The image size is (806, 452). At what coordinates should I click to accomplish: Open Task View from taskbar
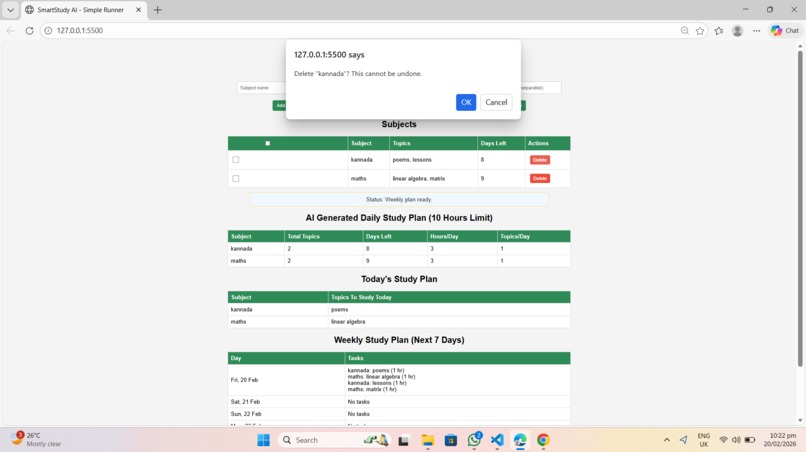click(x=404, y=440)
